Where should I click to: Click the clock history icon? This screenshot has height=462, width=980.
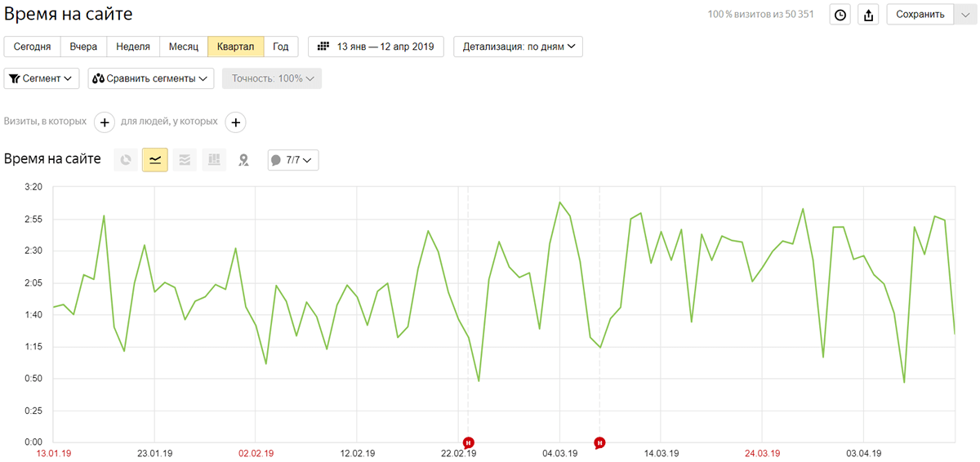coord(840,15)
